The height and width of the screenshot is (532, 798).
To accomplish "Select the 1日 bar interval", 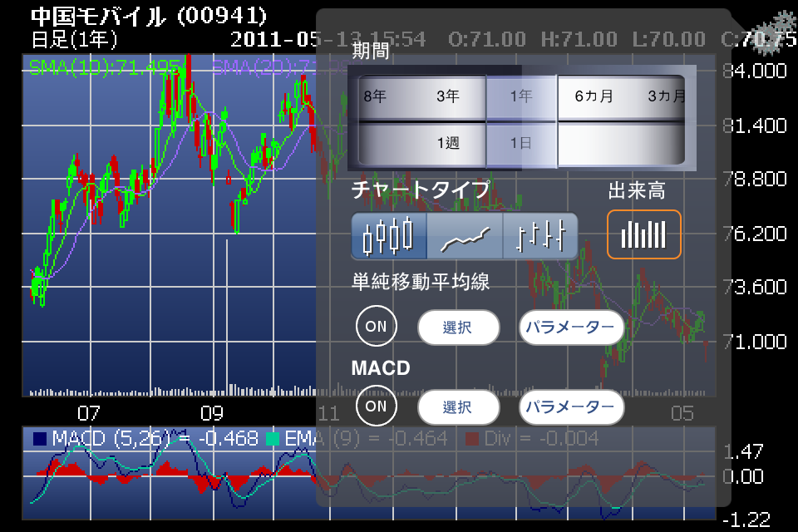I will [521, 143].
